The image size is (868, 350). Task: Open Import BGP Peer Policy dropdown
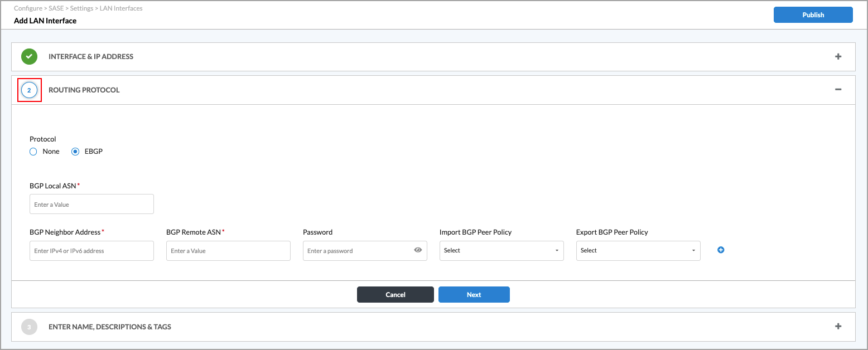pyautogui.click(x=501, y=251)
